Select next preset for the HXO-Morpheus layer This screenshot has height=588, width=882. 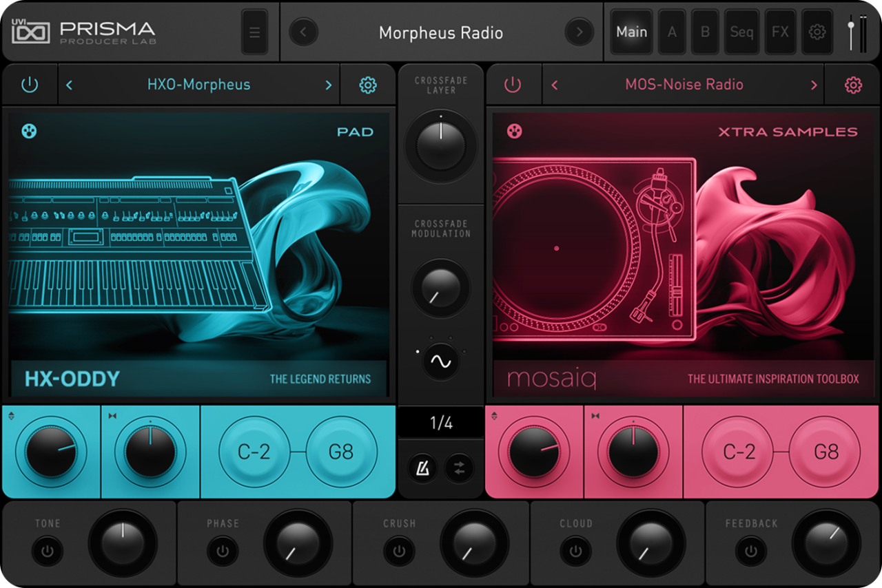point(329,85)
